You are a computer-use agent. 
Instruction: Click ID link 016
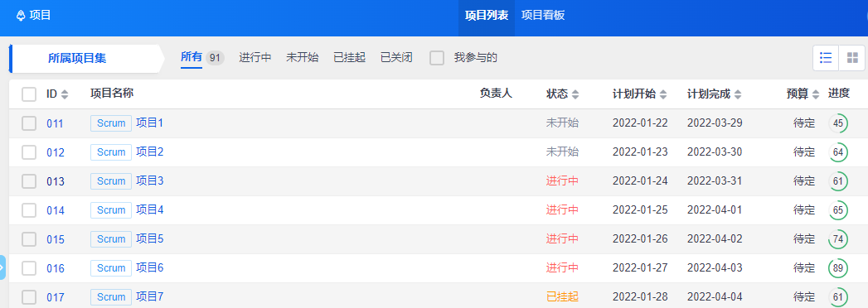coord(56,269)
